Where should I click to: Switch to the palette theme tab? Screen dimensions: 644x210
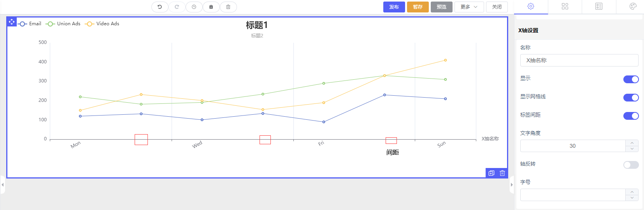tap(633, 6)
